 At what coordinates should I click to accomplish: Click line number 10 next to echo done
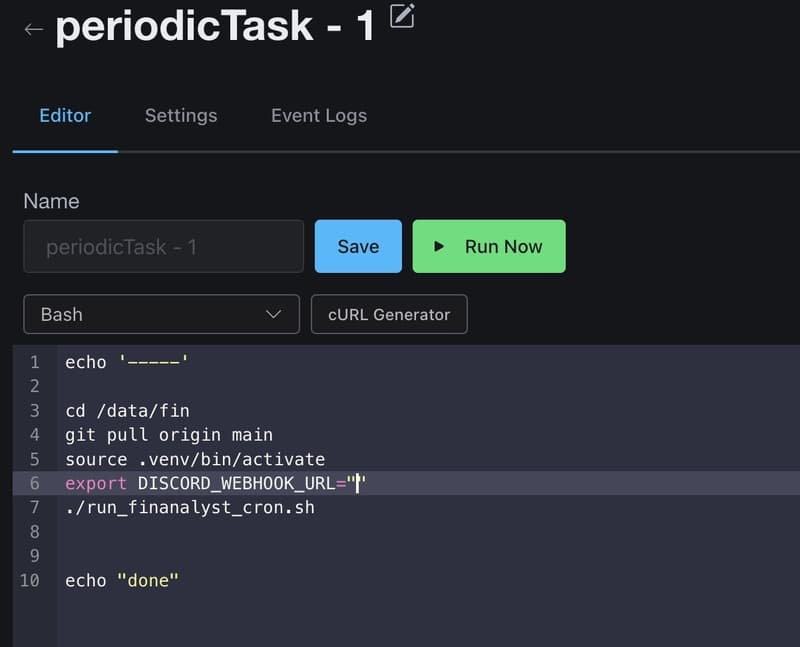tap(35, 580)
